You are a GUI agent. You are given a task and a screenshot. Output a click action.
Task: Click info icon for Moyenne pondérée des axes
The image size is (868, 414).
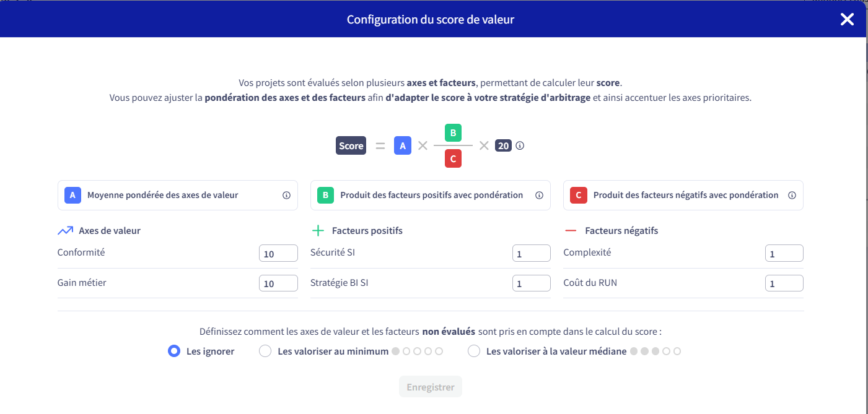pos(286,196)
